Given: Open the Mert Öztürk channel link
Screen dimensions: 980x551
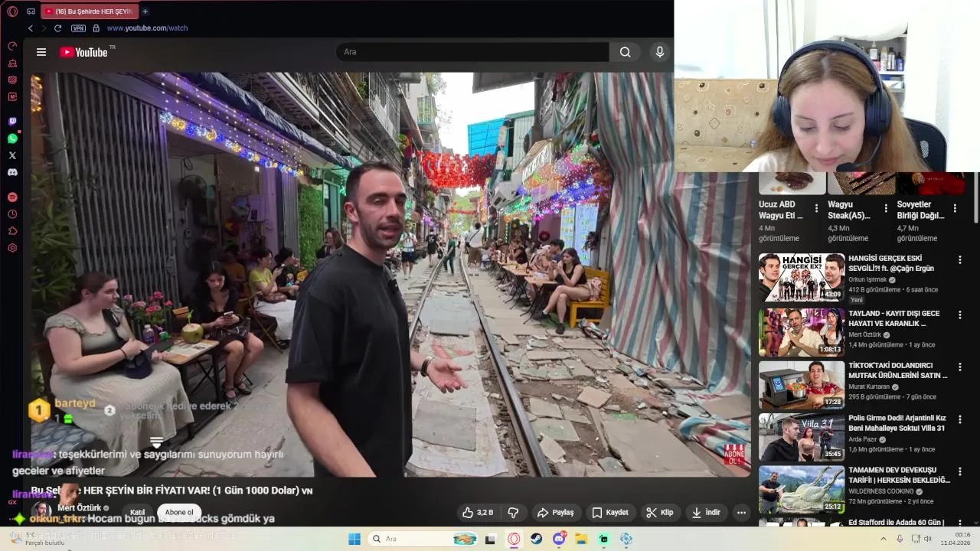Looking at the screenshot, I should tap(79, 508).
